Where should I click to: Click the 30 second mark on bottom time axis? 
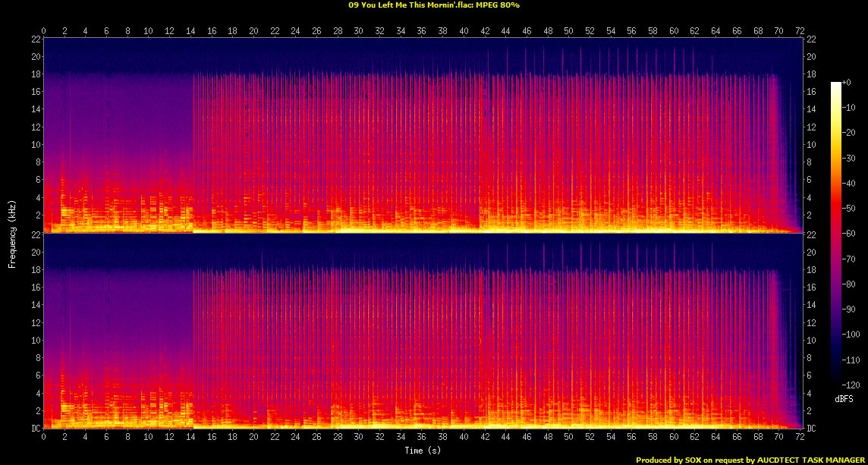(x=359, y=438)
